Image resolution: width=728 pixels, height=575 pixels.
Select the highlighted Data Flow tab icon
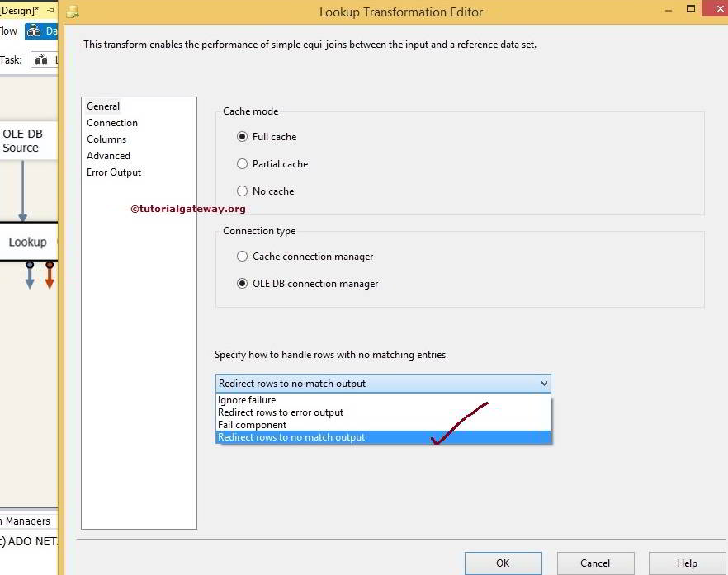(x=35, y=31)
